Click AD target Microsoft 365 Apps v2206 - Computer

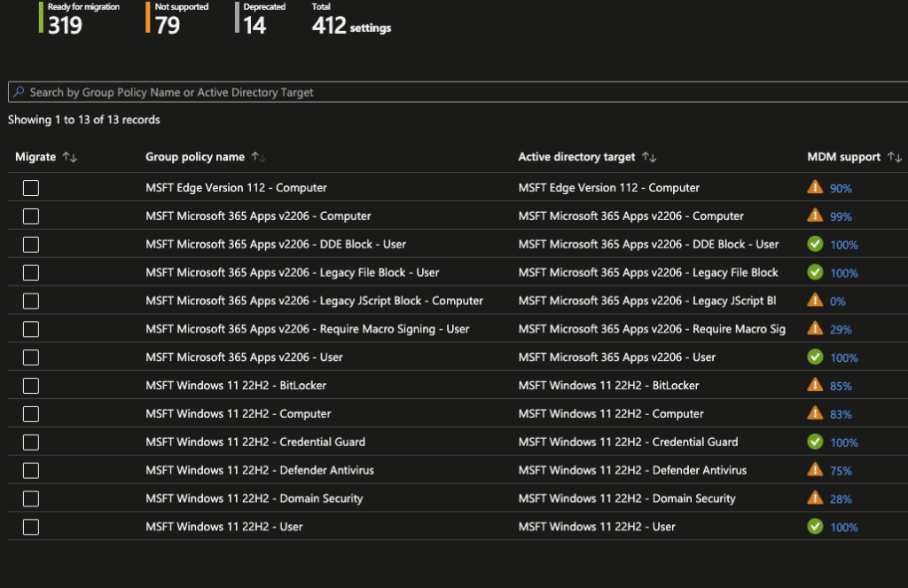click(631, 216)
